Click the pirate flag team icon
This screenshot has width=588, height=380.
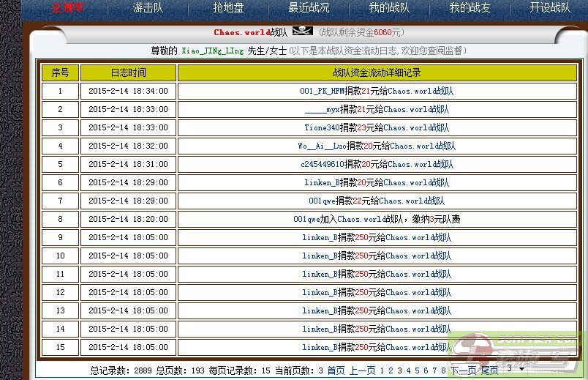pyautogui.click(x=302, y=31)
